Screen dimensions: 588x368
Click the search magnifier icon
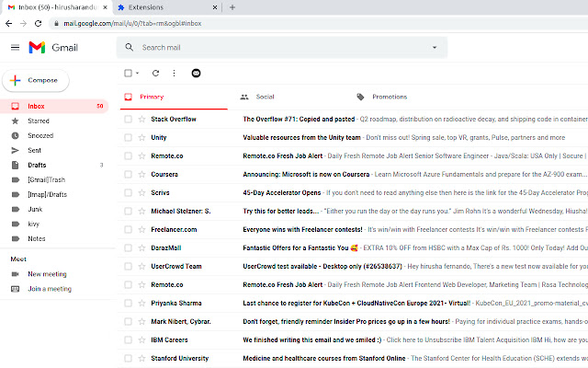click(129, 47)
